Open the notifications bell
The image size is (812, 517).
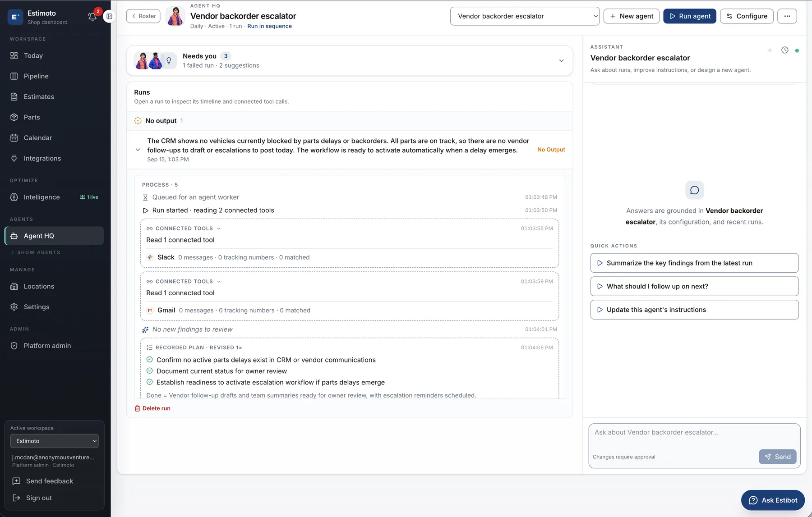(92, 17)
